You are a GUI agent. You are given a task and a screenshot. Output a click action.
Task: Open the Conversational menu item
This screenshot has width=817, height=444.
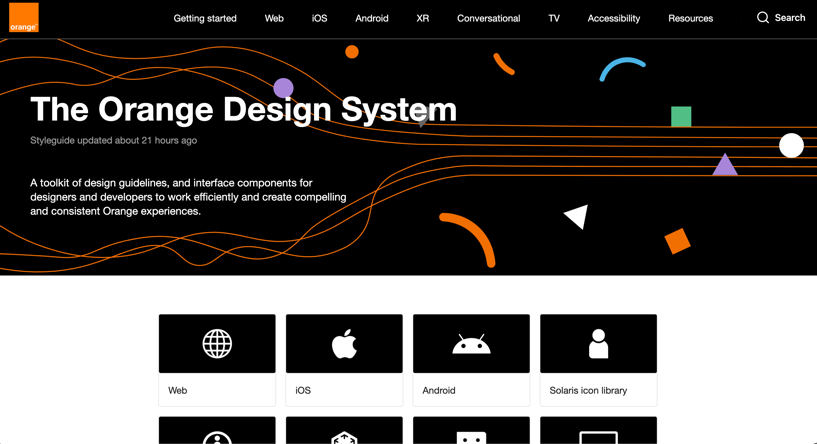click(x=489, y=18)
